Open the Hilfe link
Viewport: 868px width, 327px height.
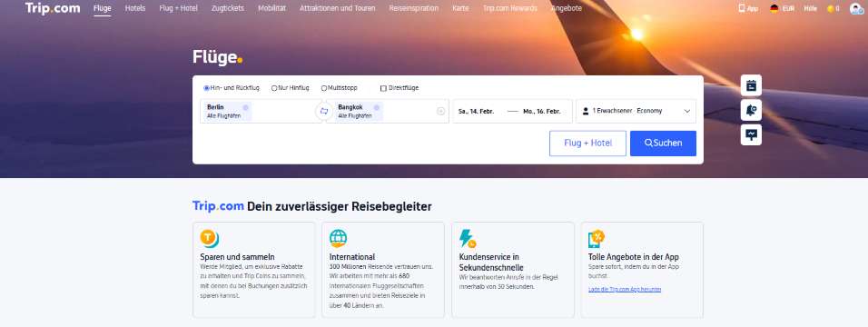coord(810,8)
